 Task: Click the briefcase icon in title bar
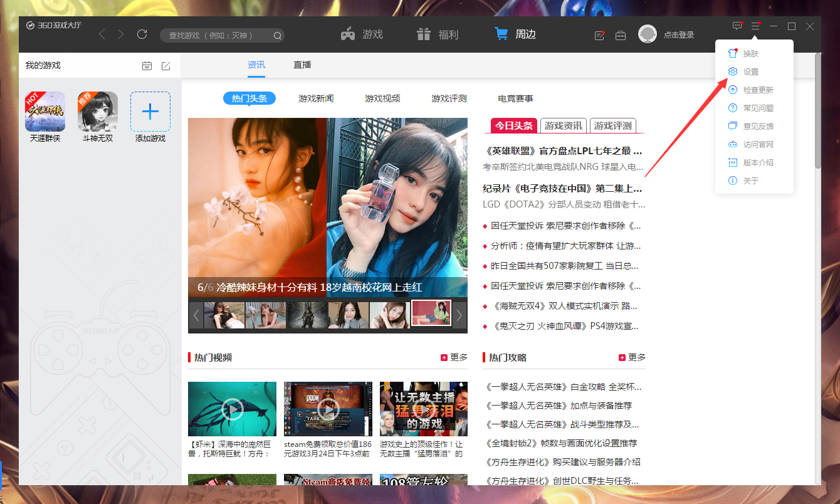621,36
